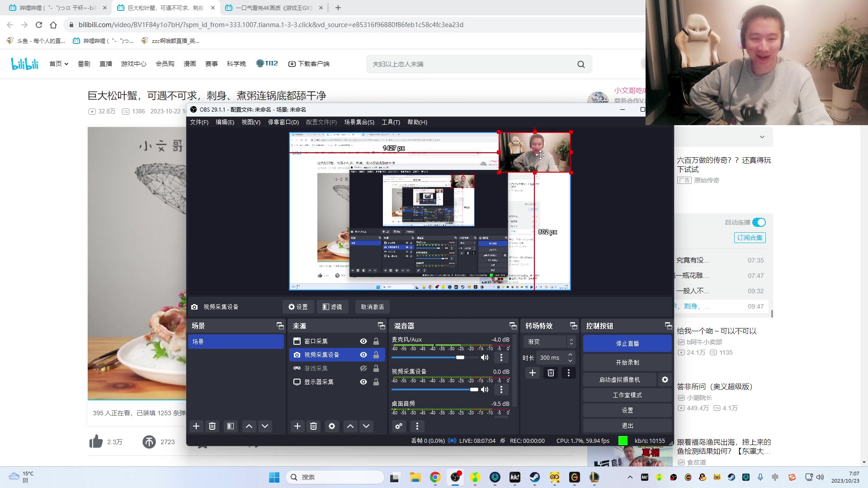Image resolution: width=868 pixels, height=488 pixels.
Task: Add a new source with plus icon
Action: coord(297,426)
